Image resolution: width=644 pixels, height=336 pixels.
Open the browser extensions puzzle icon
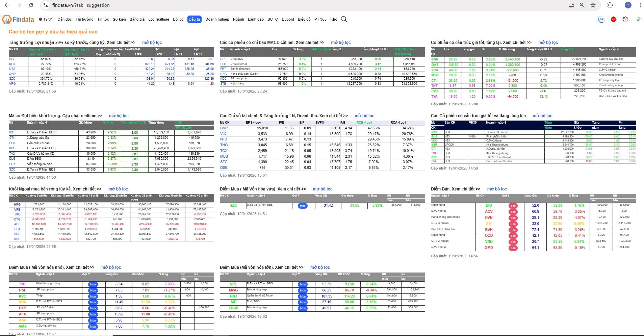610,5
